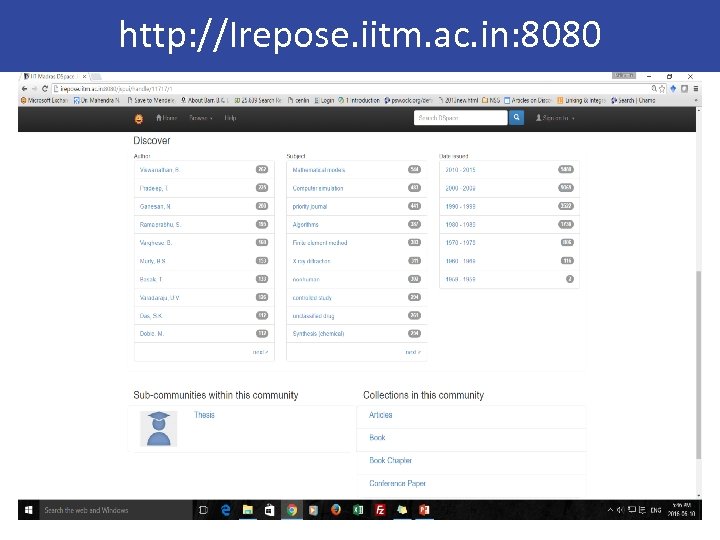Open the Sign on to dropdown
The width and height of the screenshot is (720, 540).
(x=555, y=118)
